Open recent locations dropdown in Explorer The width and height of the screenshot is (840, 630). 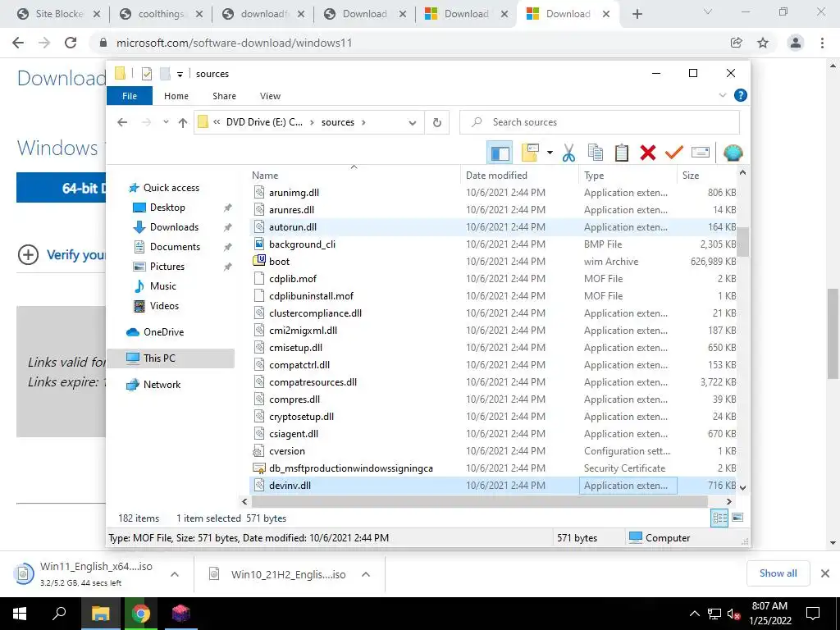[x=166, y=122]
